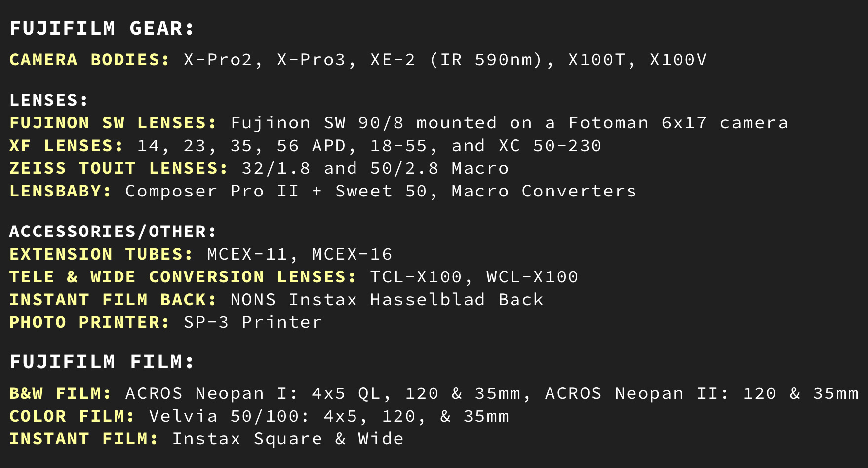Click the ACCESSORIES/OTHER heading
The height and width of the screenshot is (468, 868).
pyautogui.click(x=113, y=232)
